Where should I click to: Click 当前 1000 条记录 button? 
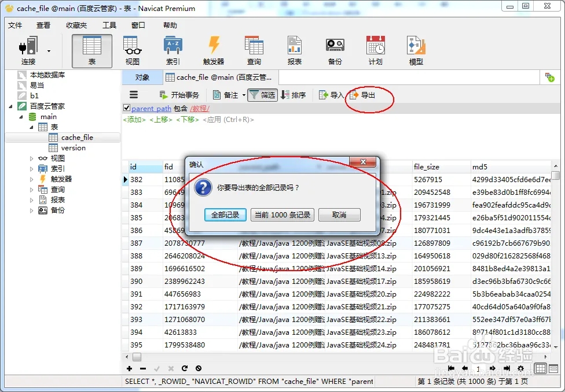point(282,215)
